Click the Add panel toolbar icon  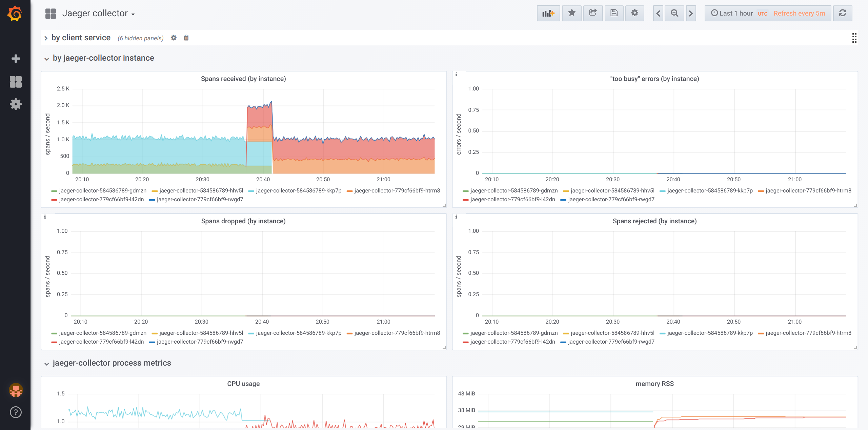pyautogui.click(x=548, y=13)
